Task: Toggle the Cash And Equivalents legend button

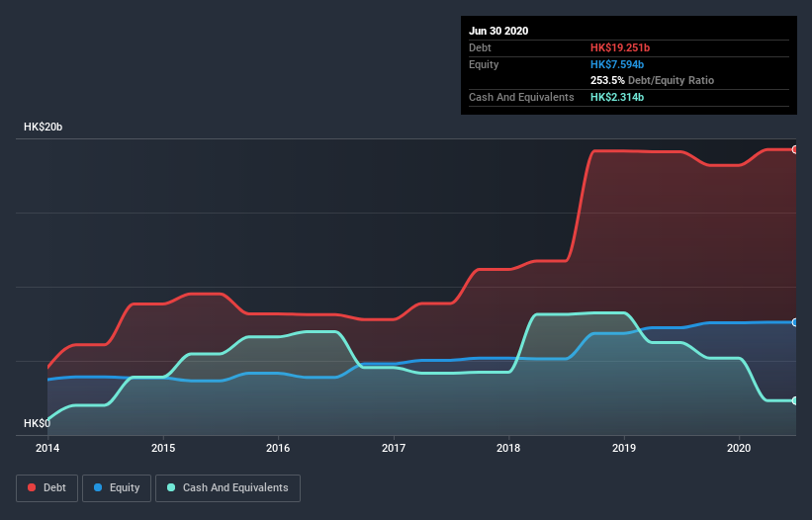Action: click(x=227, y=488)
